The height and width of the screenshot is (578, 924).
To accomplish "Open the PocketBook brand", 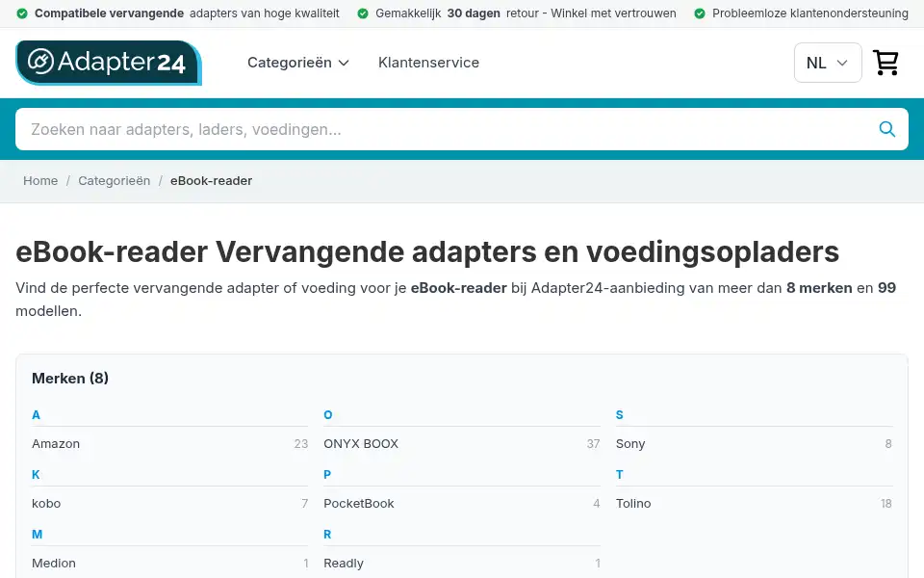I will (462, 503).
